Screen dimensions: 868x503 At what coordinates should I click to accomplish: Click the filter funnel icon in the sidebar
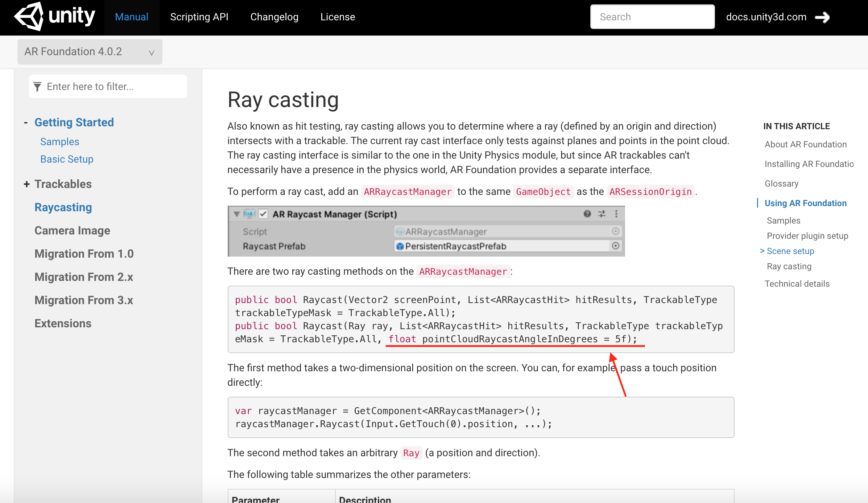(x=37, y=87)
